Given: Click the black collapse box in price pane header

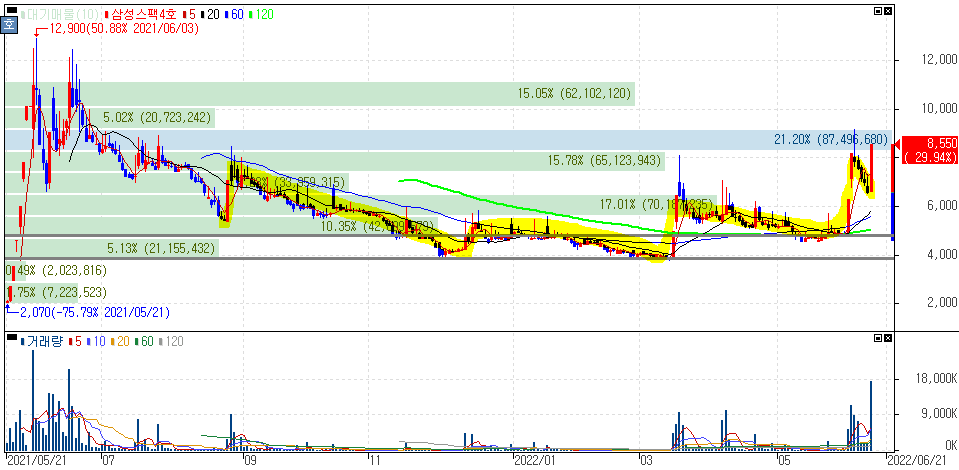Looking at the screenshot, I should [x=12, y=11].
